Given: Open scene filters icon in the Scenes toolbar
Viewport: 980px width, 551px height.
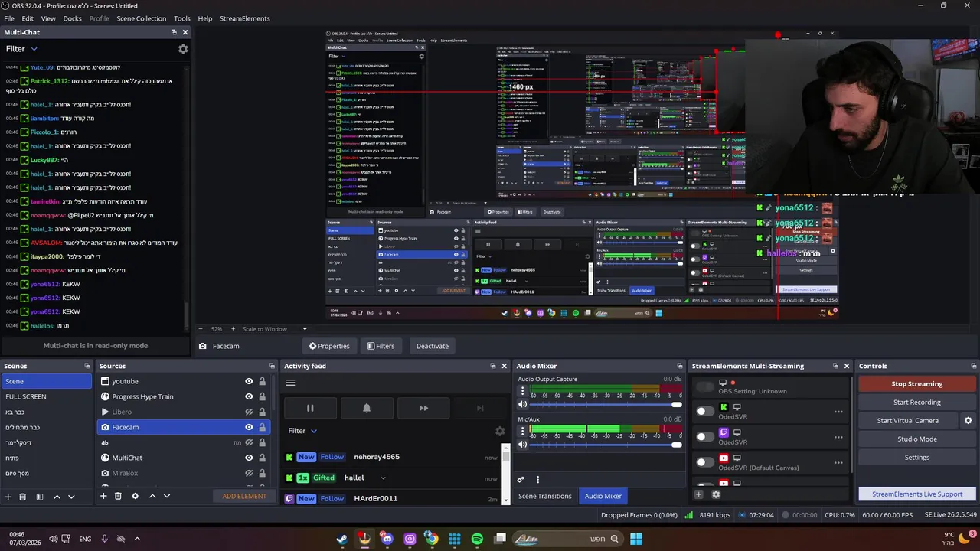Looking at the screenshot, I should coord(40,497).
